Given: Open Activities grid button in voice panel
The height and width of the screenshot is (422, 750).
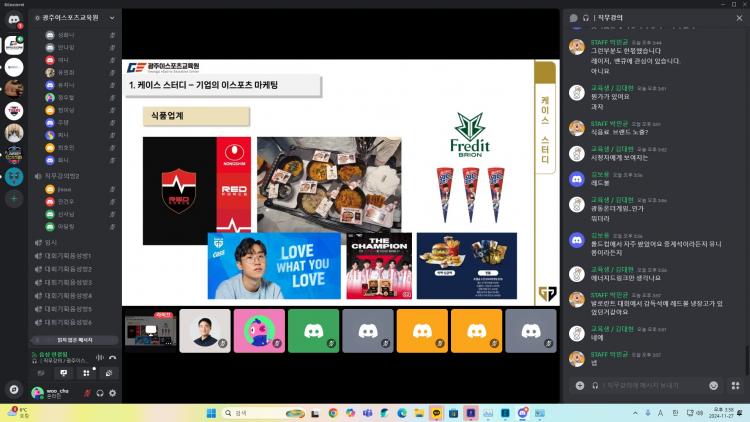Looking at the screenshot, I should pos(86,373).
